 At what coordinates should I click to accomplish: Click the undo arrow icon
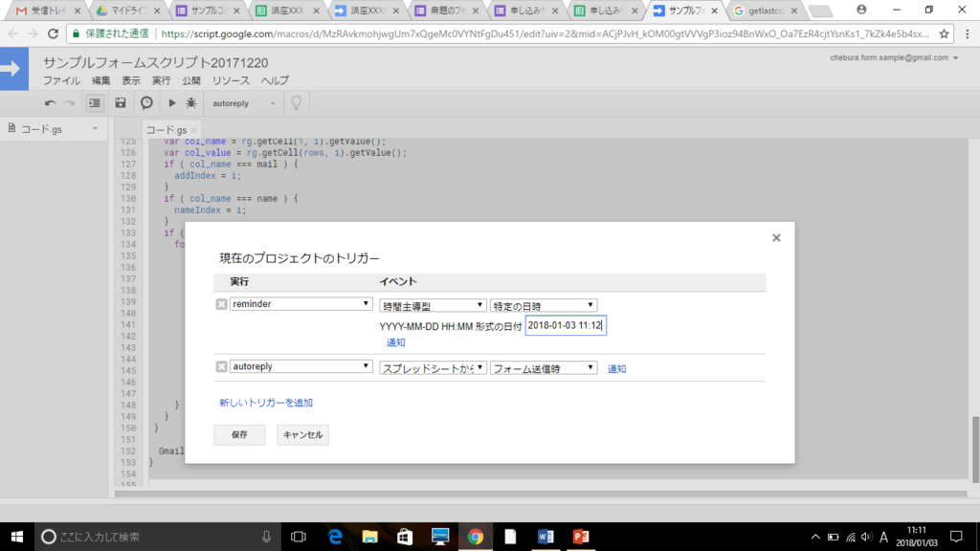[50, 103]
